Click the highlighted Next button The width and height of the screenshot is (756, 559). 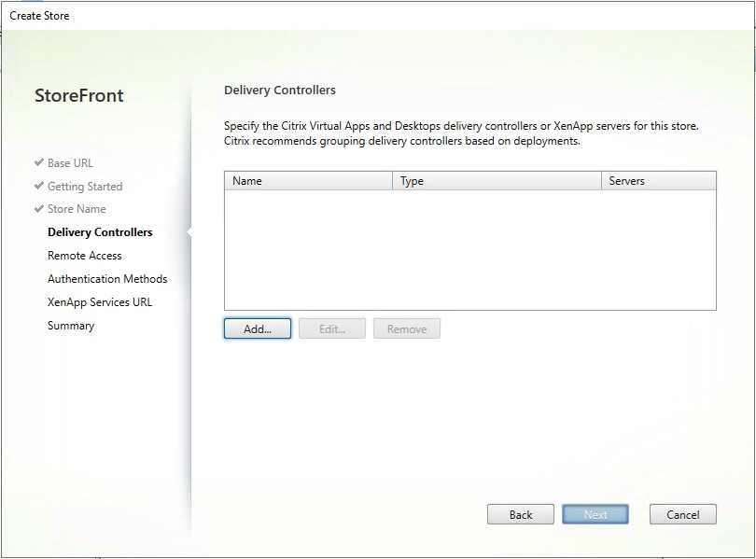coord(595,514)
